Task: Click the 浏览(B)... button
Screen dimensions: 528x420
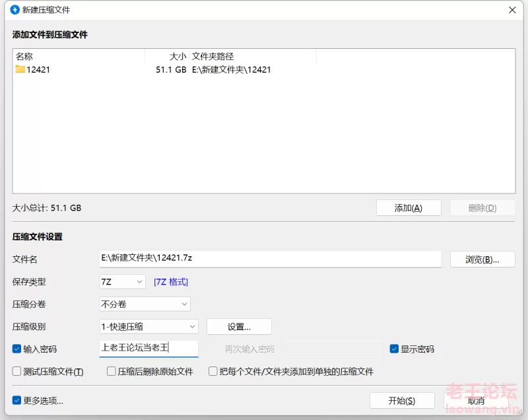Action: click(482, 260)
